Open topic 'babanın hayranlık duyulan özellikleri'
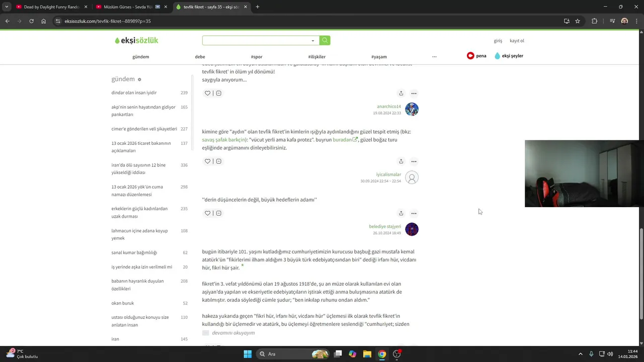The image size is (644, 362). 149,285
